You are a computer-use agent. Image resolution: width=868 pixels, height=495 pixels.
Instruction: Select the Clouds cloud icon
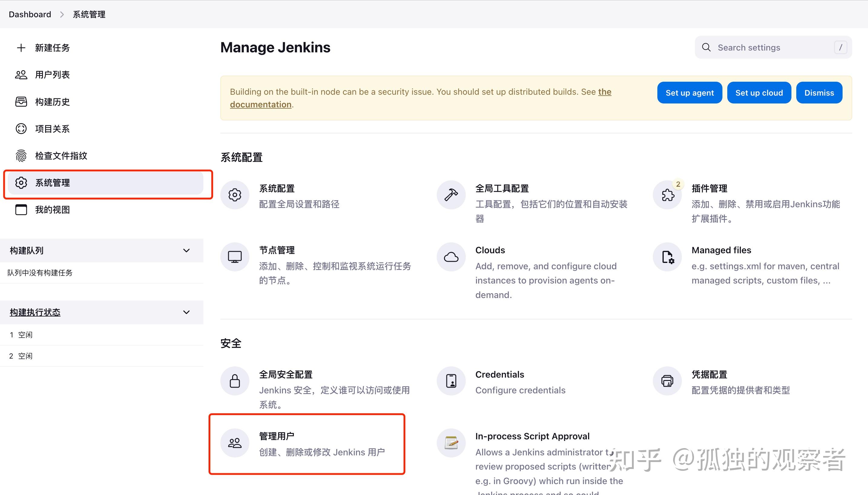tap(451, 257)
